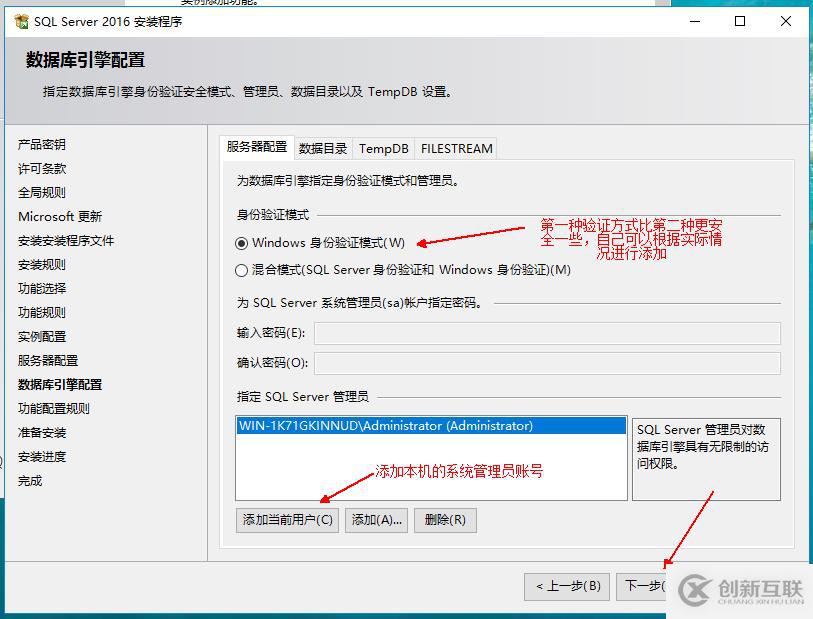Click the 删除(R) button
813x619 pixels.
point(446,520)
